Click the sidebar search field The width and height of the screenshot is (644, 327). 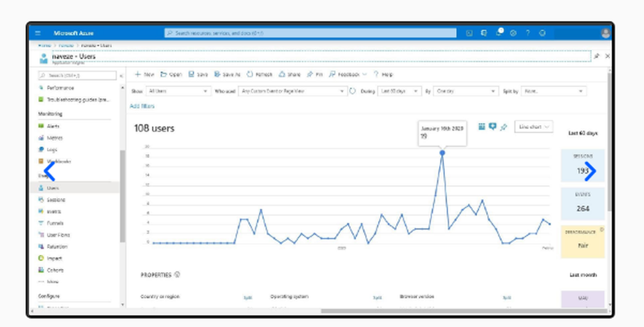[77, 75]
